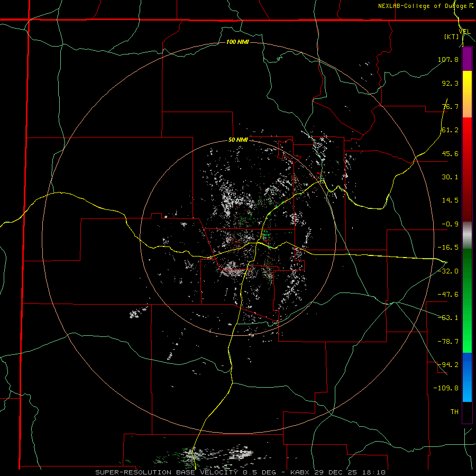Click the 30.1 value on velocity scale
476x476 pixels.
pyautogui.click(x=450, y=177)
